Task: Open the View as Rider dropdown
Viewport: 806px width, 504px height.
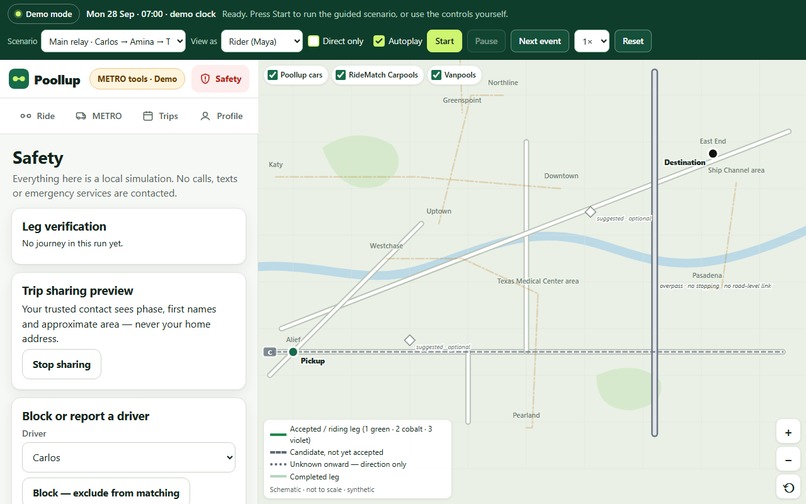Action: point(262,41)
